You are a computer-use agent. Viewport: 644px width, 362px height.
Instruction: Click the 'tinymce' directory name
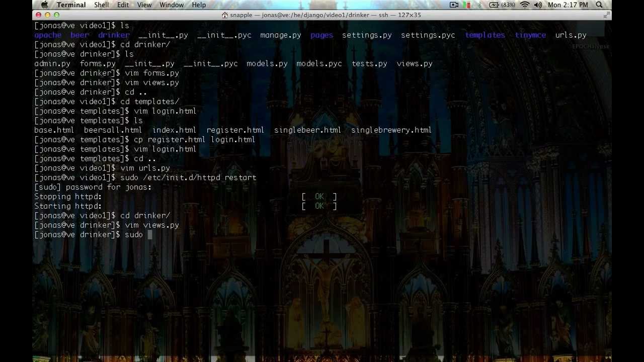tap(530, 35)
